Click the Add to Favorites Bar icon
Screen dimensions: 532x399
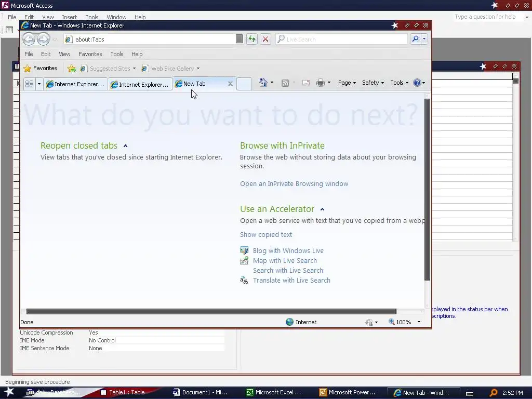[x=72, y=68]
